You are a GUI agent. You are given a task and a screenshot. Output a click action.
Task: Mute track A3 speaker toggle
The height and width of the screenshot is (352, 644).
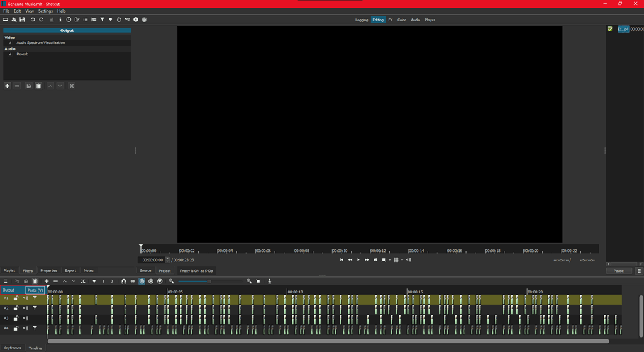(x=25, y=318)
